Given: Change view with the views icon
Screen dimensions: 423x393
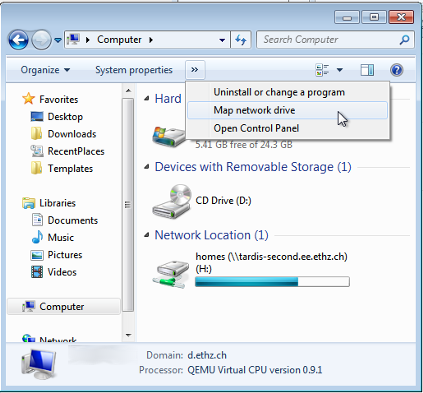Looking at the screenshot, I should click(322, 70).
